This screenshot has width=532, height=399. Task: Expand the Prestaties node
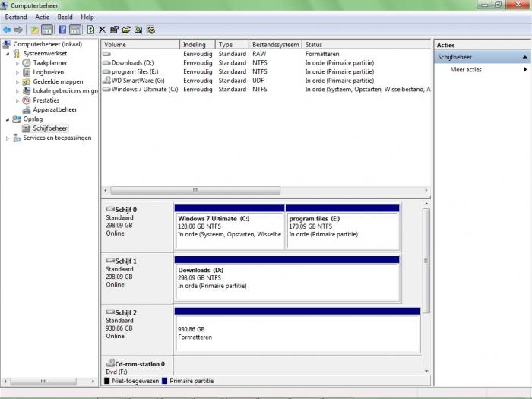point(17,100)
